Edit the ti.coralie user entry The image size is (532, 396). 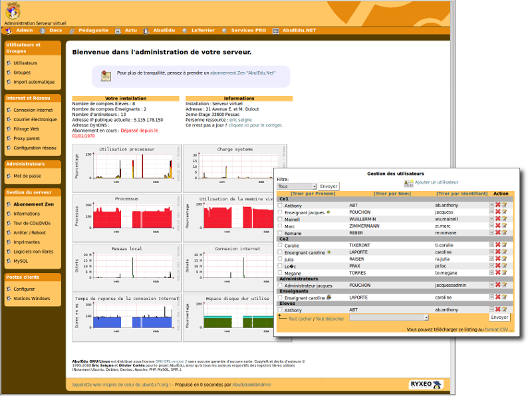click(x=504, y=244)
